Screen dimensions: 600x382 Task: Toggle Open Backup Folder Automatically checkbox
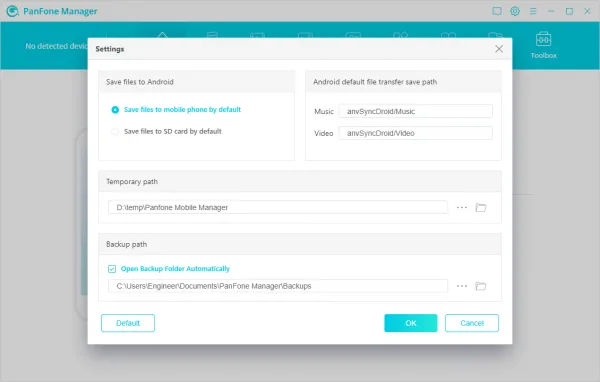coord(112,269)
